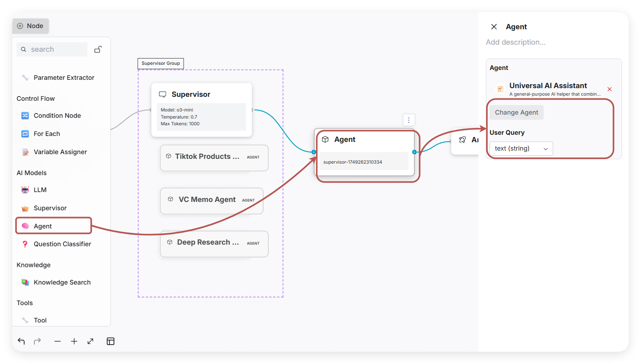The width and height of the screenshot is (641, 364).
Task: Zoom out with the minus icon
Action: click(x=58, y=341)
